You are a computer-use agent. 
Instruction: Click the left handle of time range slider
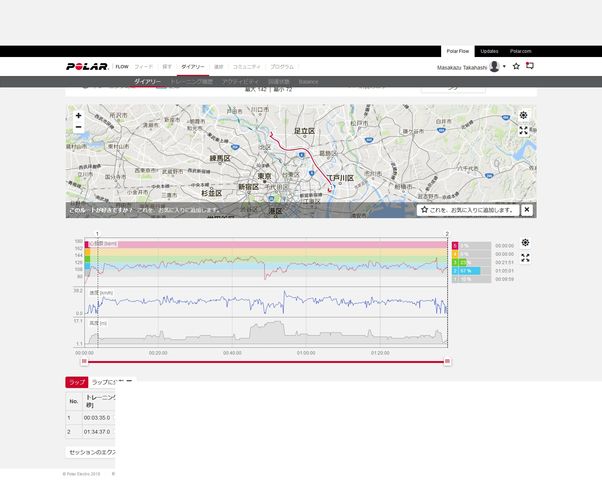[84, 361]
